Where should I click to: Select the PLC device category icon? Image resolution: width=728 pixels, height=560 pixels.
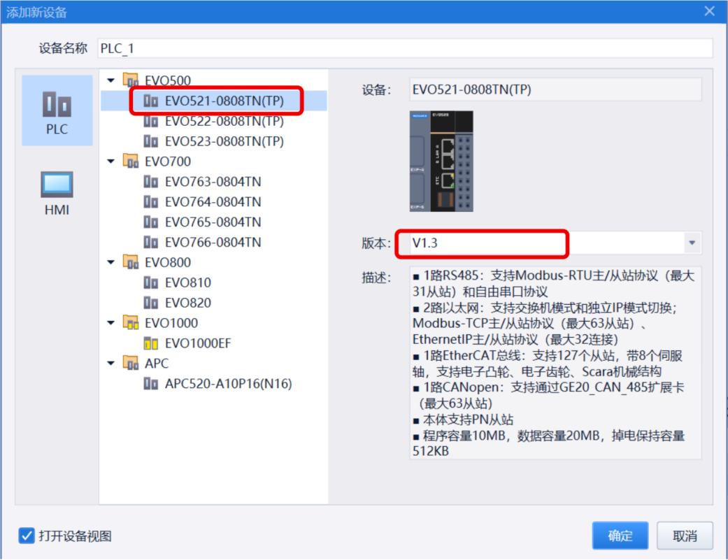click(57, 110)
